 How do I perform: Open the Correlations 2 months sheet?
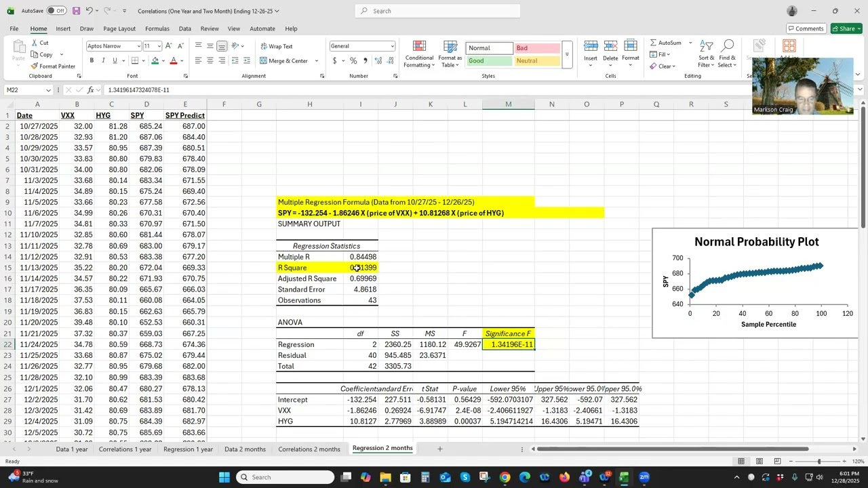[x=309, y=449]
